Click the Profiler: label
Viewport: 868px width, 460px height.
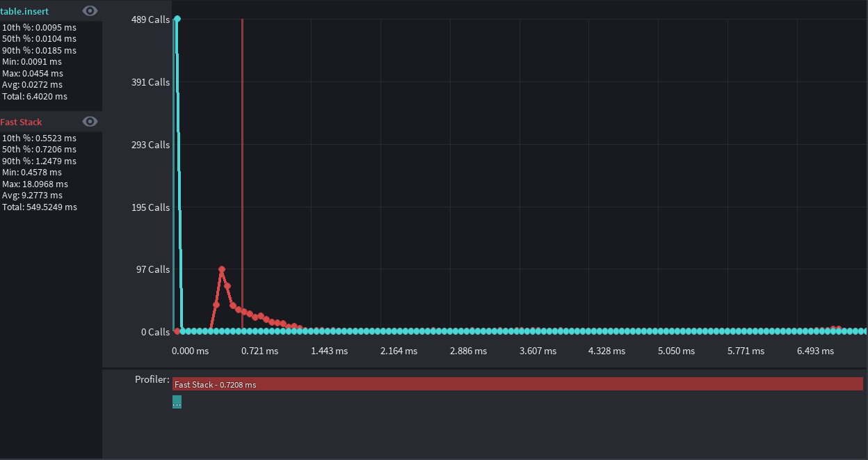[x=152, y=379]
